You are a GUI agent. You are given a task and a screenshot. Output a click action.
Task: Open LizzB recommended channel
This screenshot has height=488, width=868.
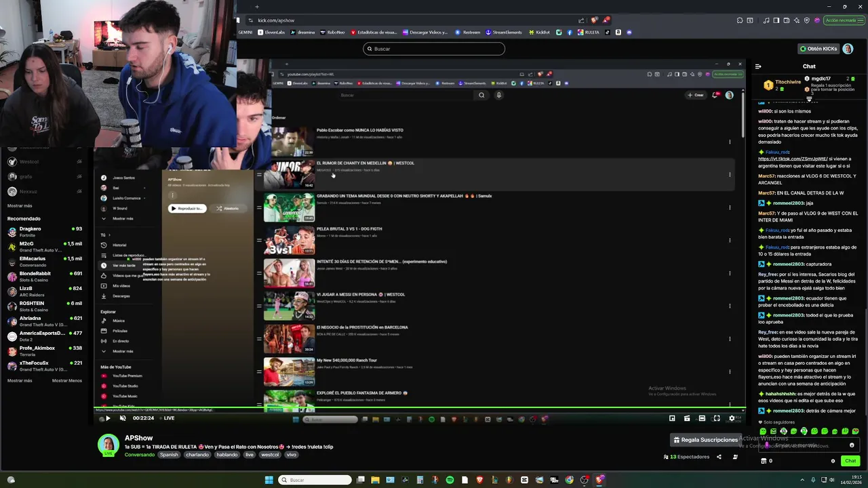[x=44, y=291]
